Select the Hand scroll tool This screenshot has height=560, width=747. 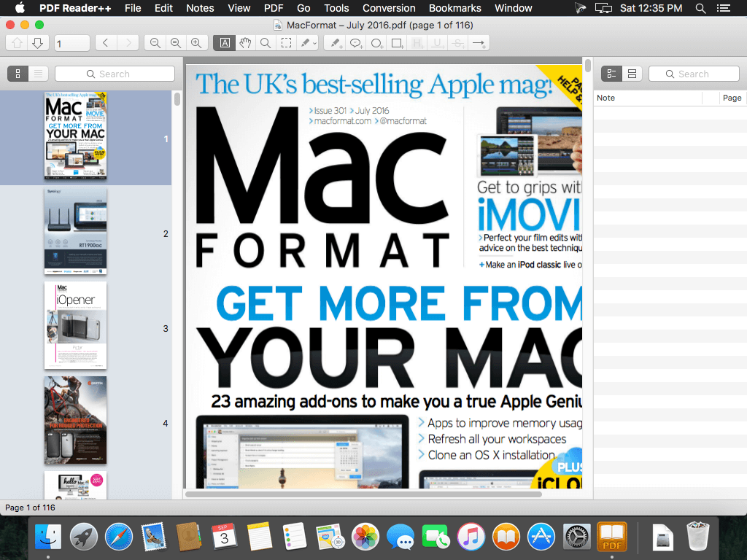click(245, 43)
